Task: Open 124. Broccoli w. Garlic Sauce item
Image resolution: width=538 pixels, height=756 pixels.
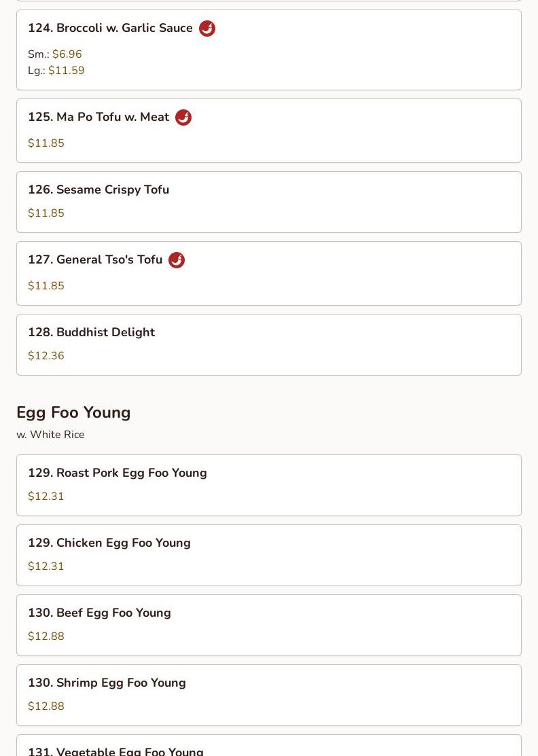Action: coord(110,29)
